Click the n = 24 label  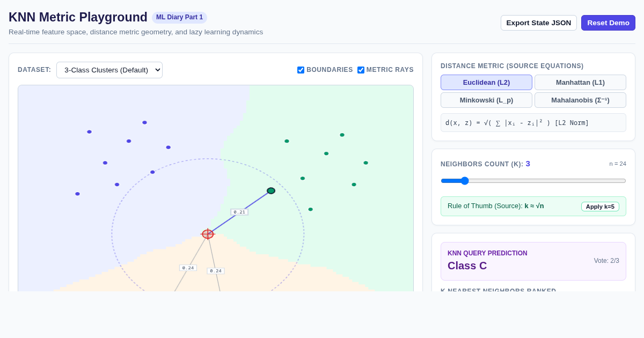618,164
